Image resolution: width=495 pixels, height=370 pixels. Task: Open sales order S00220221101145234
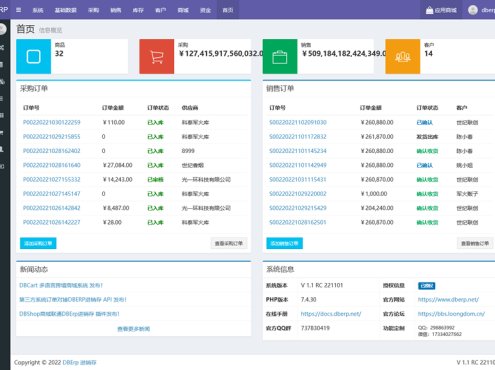[298, 151]
